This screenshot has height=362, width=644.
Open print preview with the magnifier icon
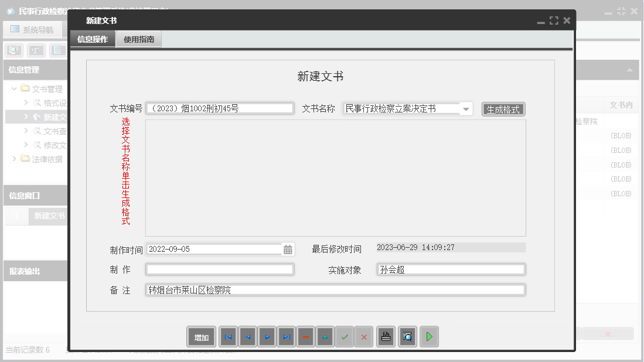pos(407,336)
